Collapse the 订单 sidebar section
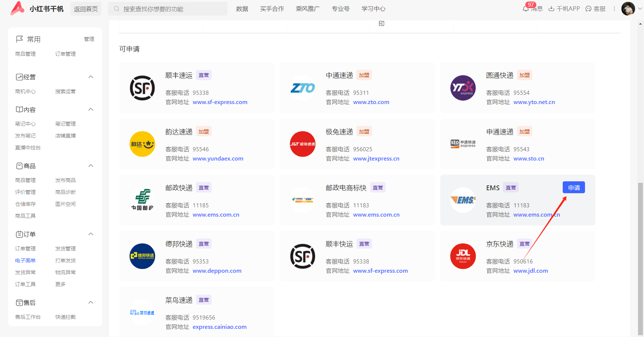 point(91,234)
